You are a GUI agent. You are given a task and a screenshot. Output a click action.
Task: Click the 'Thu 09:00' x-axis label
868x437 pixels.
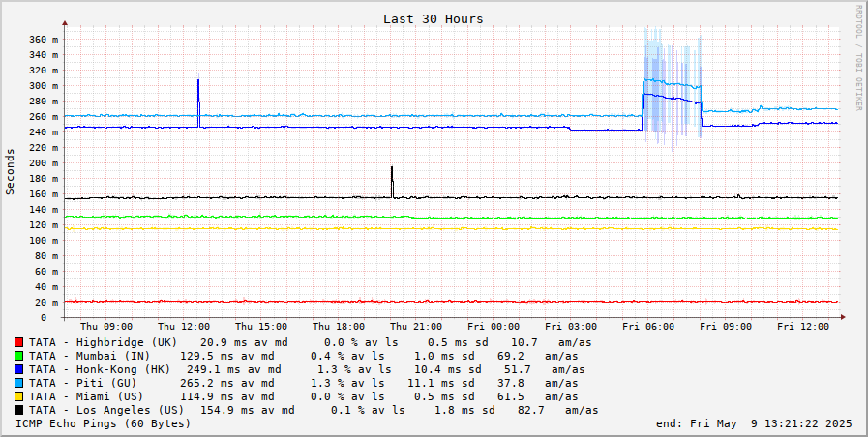point(106,327)
